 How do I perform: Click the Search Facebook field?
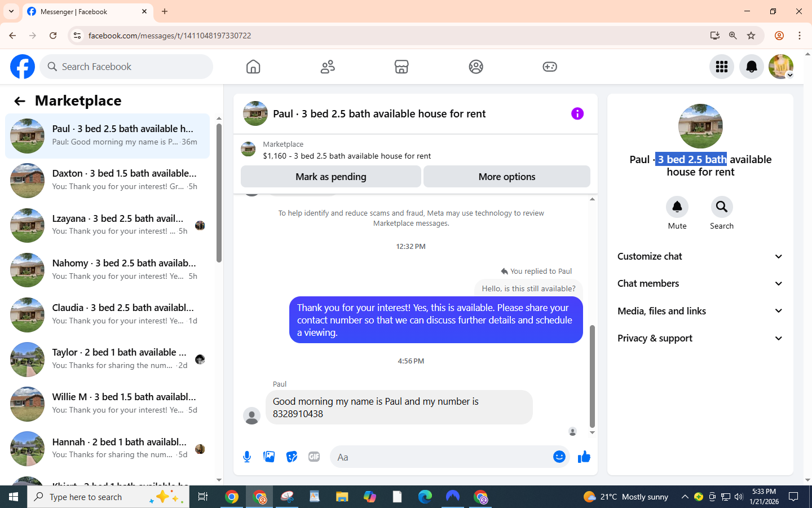(x=126, y=67)
